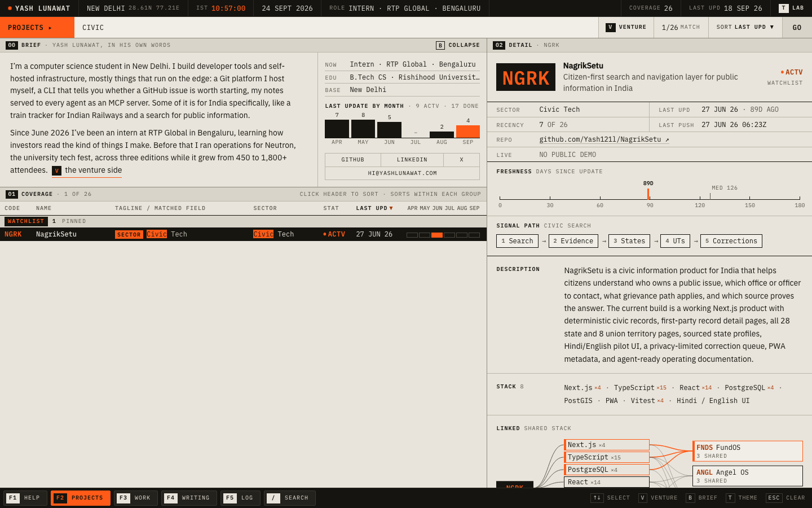Click the PostGIS stack tag
This screenshot has width=812, height=508.
(578, 401)
